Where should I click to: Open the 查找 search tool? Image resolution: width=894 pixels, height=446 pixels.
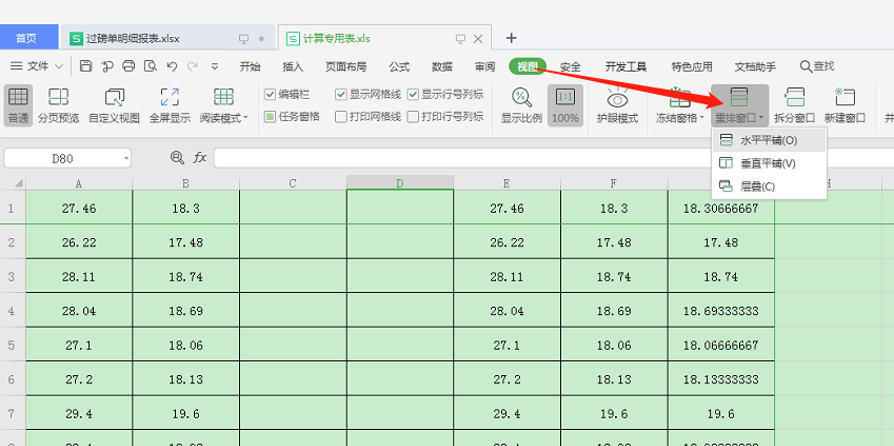pos(818,67)
